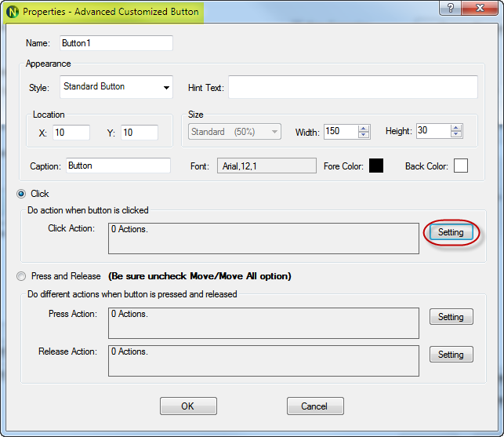Click the help question mark button

point(451,8)
